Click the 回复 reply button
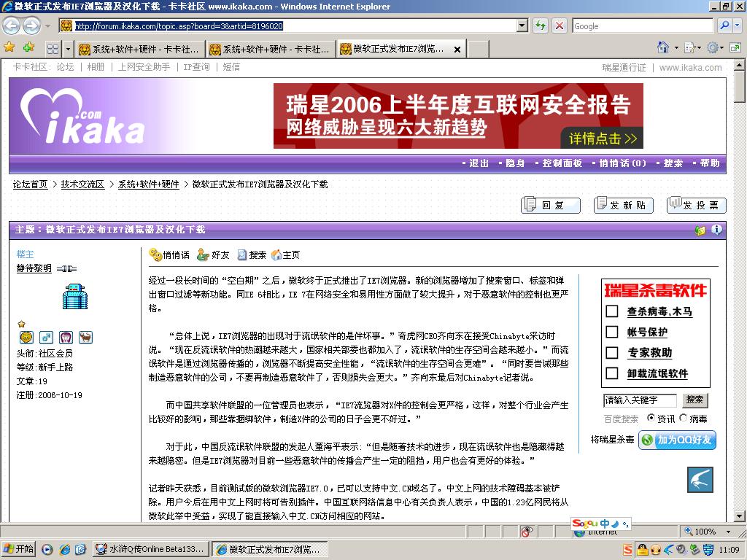Viewport: 747px width, 560px height. (551, 205)
